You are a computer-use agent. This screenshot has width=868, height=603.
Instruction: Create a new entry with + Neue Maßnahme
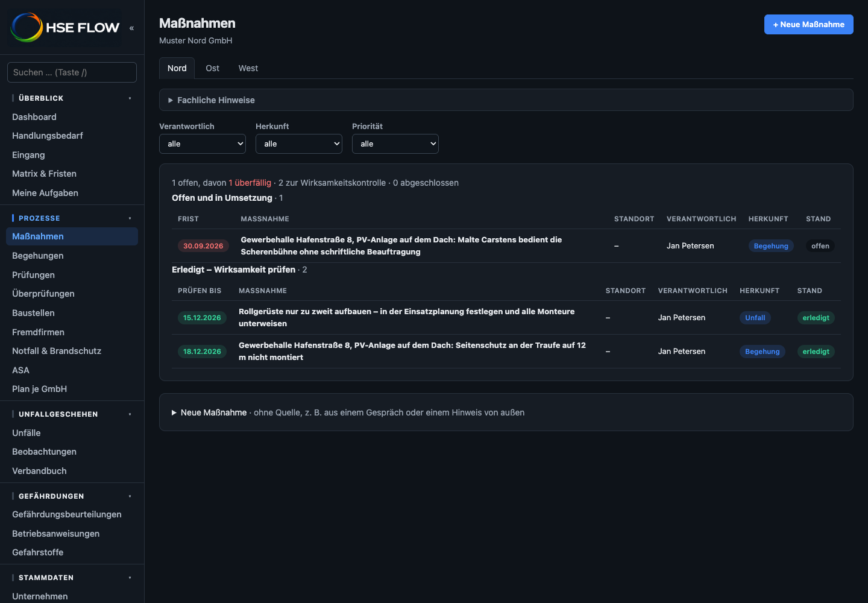(x=809, y=25)
